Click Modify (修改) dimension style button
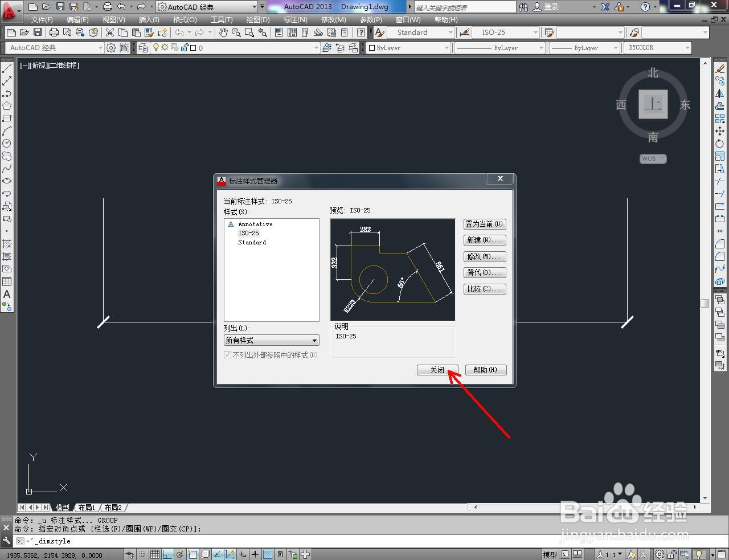 coord(485,256)
